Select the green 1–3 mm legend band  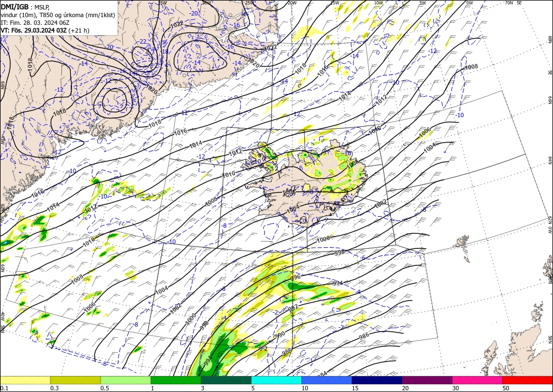pos(176,380)
